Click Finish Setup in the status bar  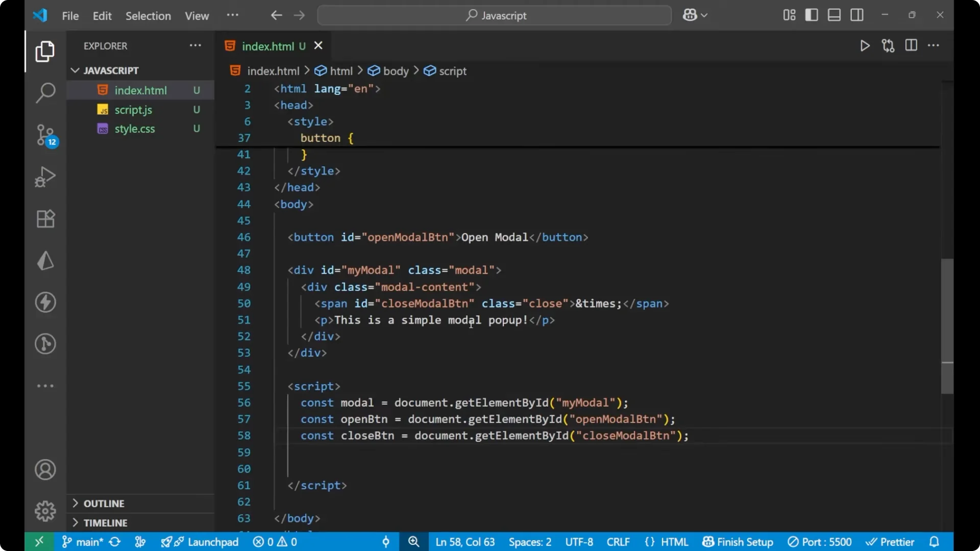pyautogui.click(x=737, y=542)
